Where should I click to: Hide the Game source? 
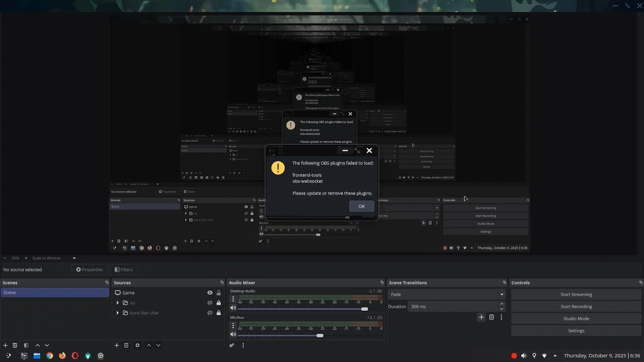click(210, 293)
